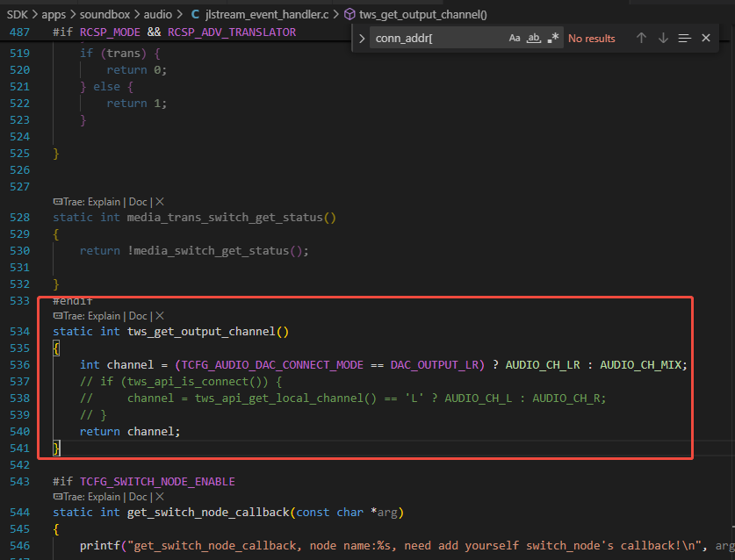
Task: Toggle Find in Selection icon
Action: click(x=684, y=38)
